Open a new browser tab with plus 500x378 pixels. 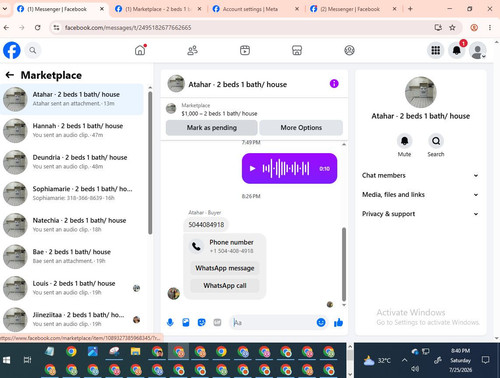point(410,9)
